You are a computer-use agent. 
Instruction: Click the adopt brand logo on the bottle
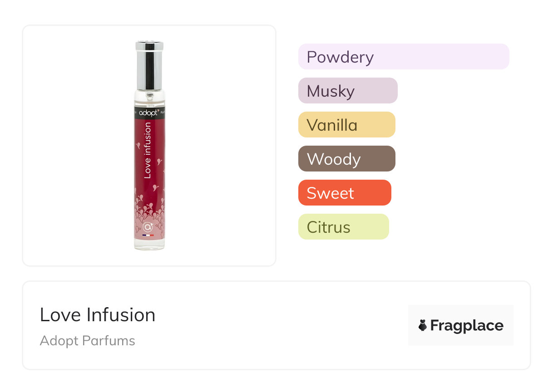[x=149, y=112]
